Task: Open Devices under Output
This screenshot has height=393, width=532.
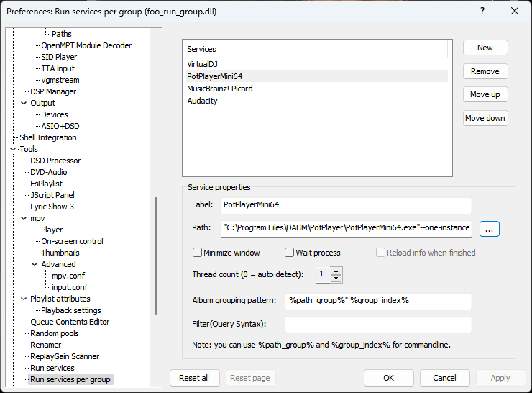Action: tap(55, 115)
